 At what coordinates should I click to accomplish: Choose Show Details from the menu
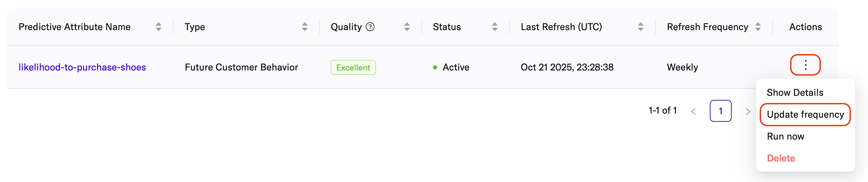pyautogui.click(x=795, y=92)
